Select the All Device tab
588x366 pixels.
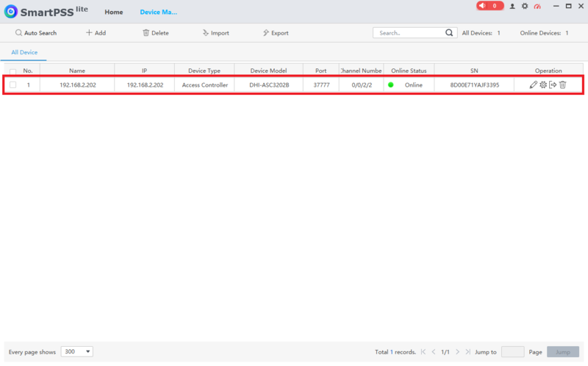[x=24, y=52]
